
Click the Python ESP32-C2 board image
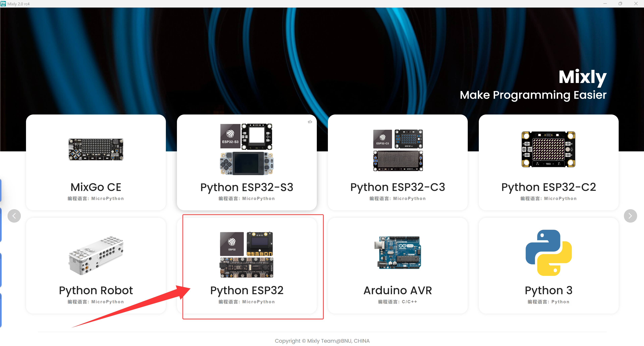pos(549,149)
